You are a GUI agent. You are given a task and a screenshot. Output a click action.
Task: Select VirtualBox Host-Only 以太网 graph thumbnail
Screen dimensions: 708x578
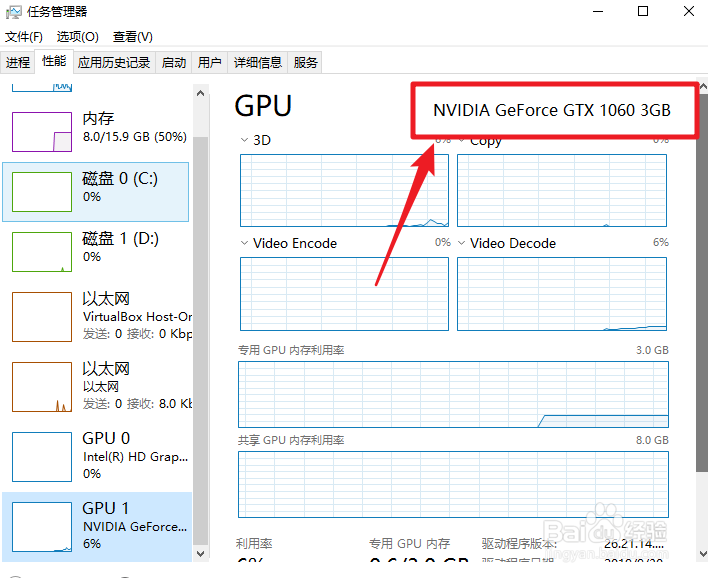(42, 317)
